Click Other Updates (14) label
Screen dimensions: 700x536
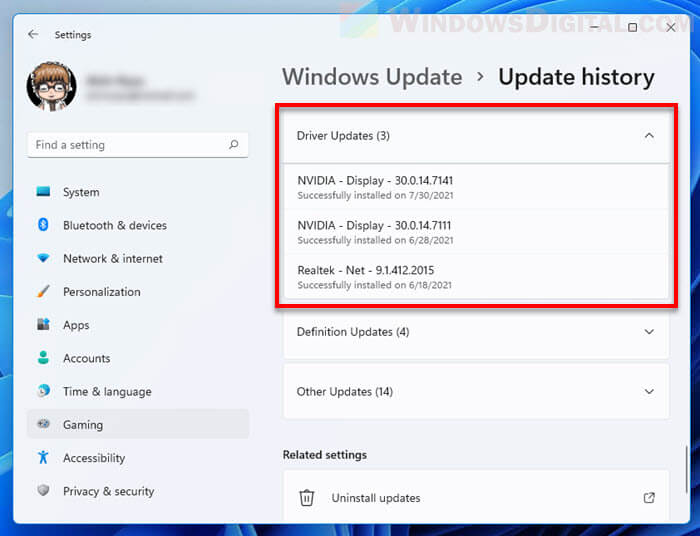pyautogui.click(x=345, y=391)
